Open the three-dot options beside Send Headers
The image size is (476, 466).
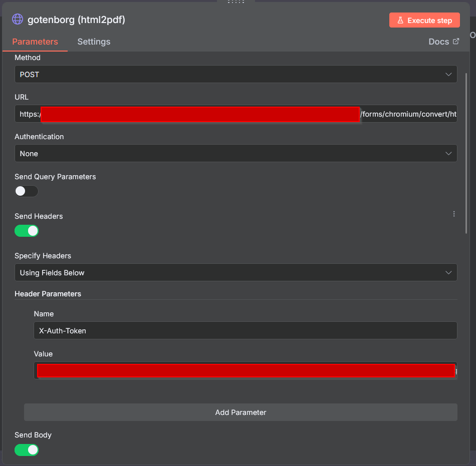454,214
